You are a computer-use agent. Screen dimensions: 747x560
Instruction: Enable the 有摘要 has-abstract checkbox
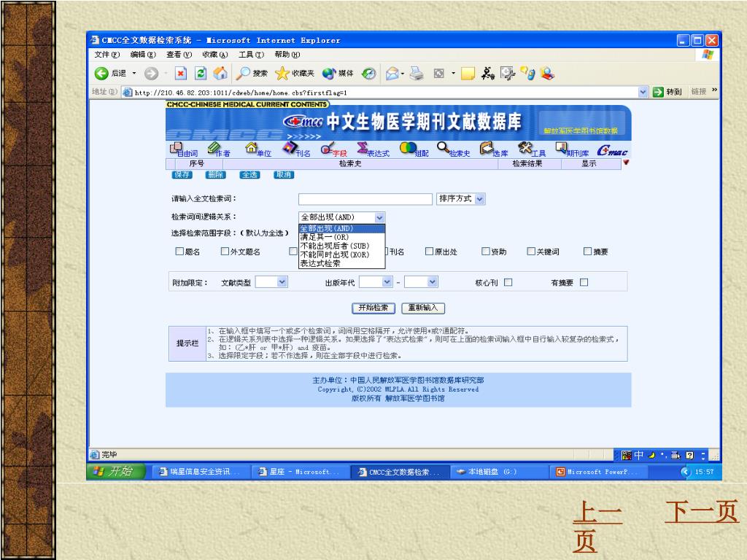[584, 282]
